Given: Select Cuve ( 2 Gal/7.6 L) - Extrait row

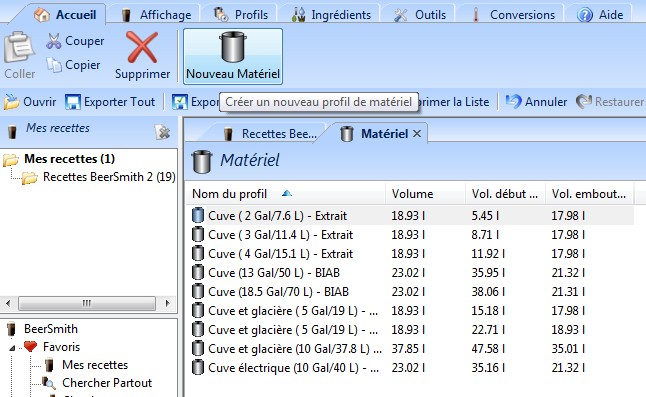Looking at the screenshot, I should pos(411,216).
